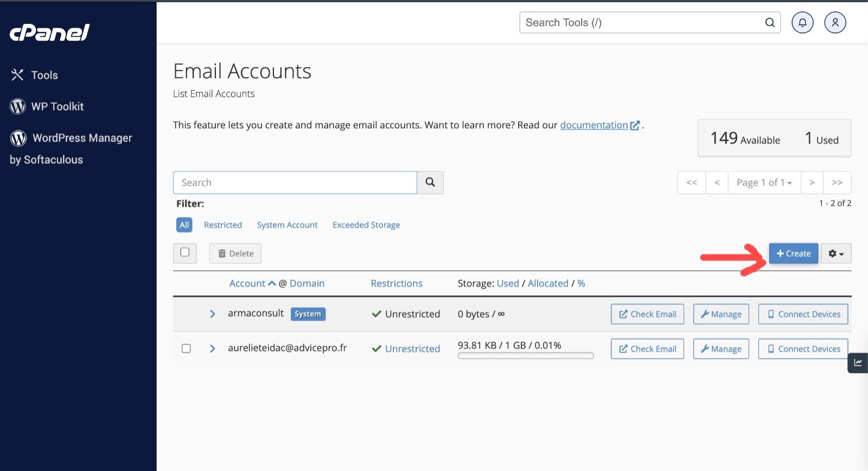Click the aurelieteidac storage usage bar
Viewport: 868px width, 471px height.
[526, 356]
